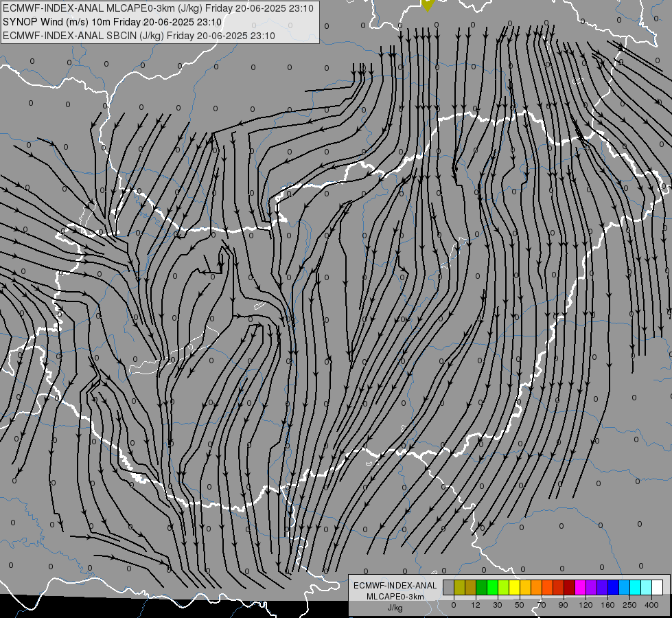The image size is (672, 618).
Task: Click the ECMWF-INDEX-ANAL MLCAPE0-3km header line
Action: click(x=158, y=8)
